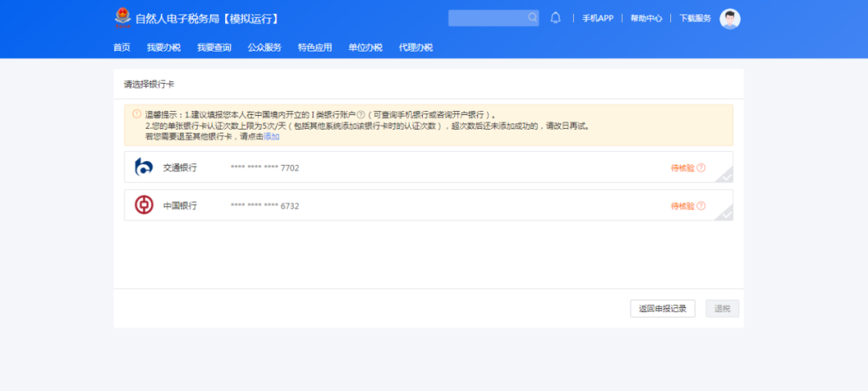
Task: Click the search magnifier icon
Action: click(x=532, y=18)
